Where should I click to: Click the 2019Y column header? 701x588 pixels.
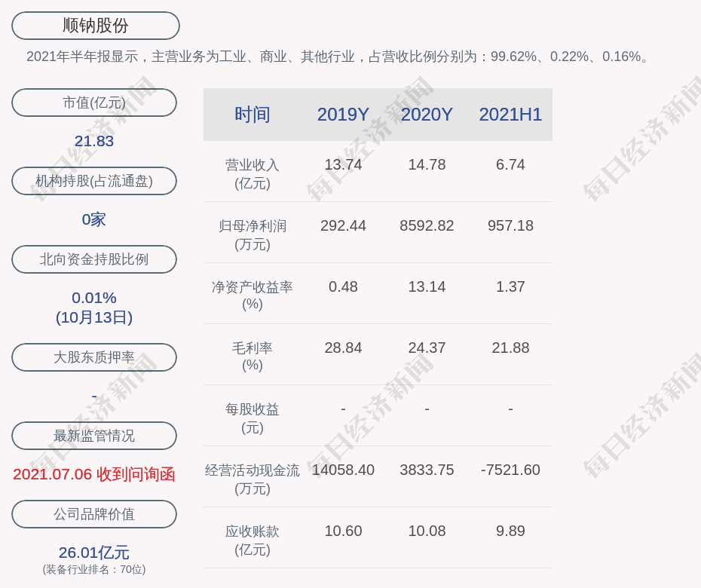coord(343,115)
